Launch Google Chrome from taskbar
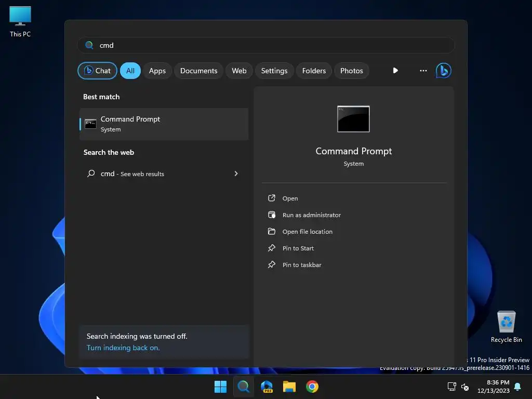 coord(312,387)
